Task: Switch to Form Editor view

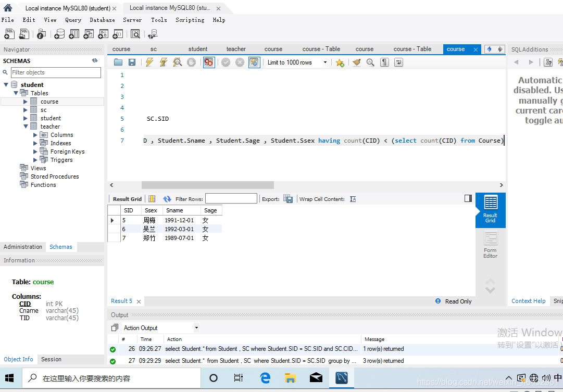Action: point(491,245)
